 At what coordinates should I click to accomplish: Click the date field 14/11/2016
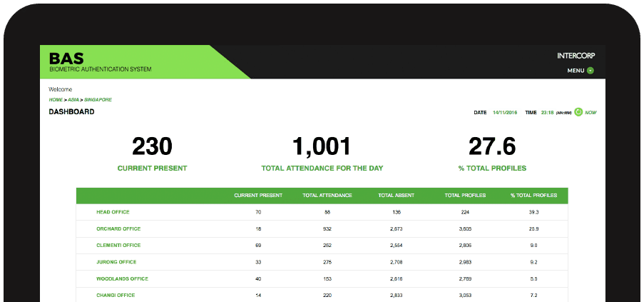point(505,113)
